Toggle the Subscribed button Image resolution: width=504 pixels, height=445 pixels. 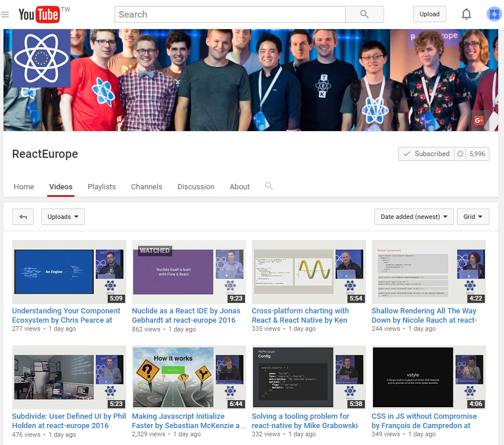(426, 154)
